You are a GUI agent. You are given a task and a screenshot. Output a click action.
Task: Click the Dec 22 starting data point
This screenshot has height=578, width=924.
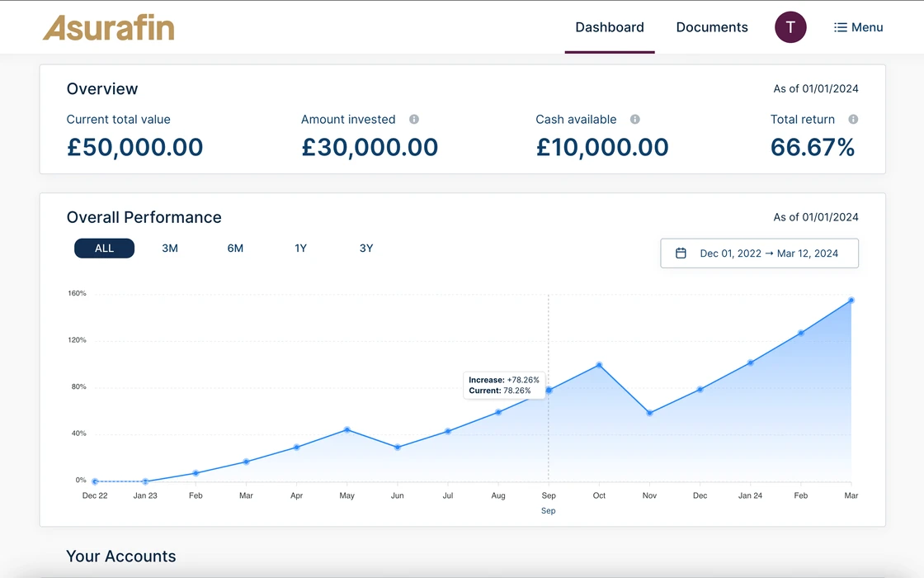tap(95, 481)
